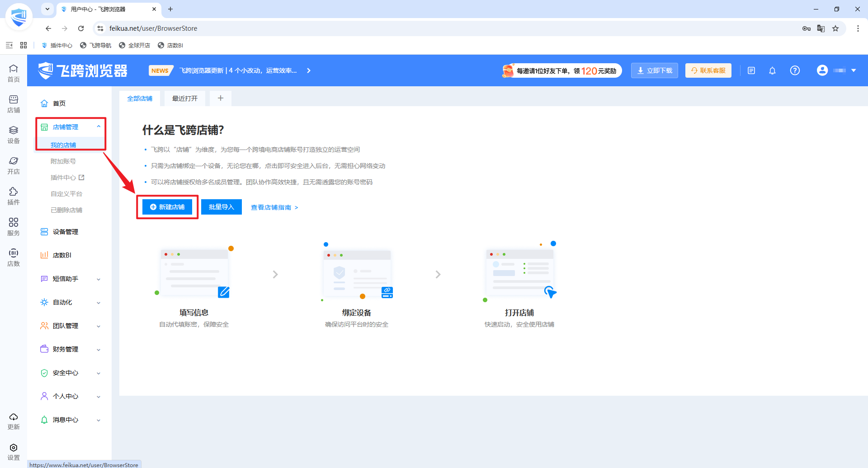Open 开店 in the far-left icon rail
868x468 pixels.
coord(14,165)
